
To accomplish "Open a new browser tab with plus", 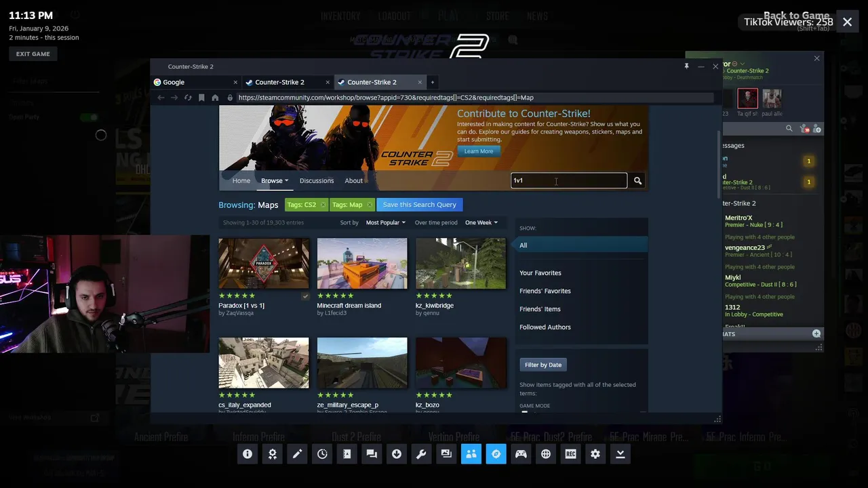I will pos(433,82).
